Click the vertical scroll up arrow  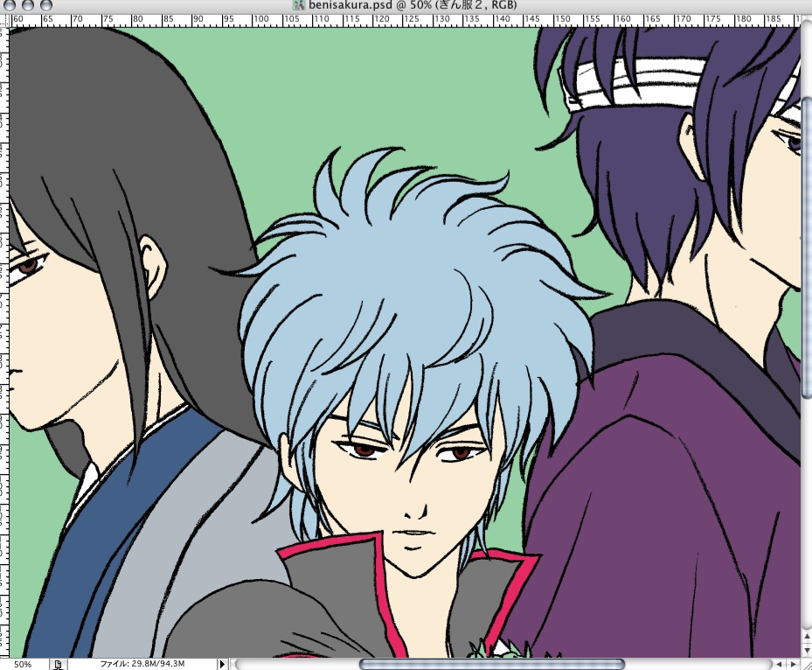(x=807, y=636)
